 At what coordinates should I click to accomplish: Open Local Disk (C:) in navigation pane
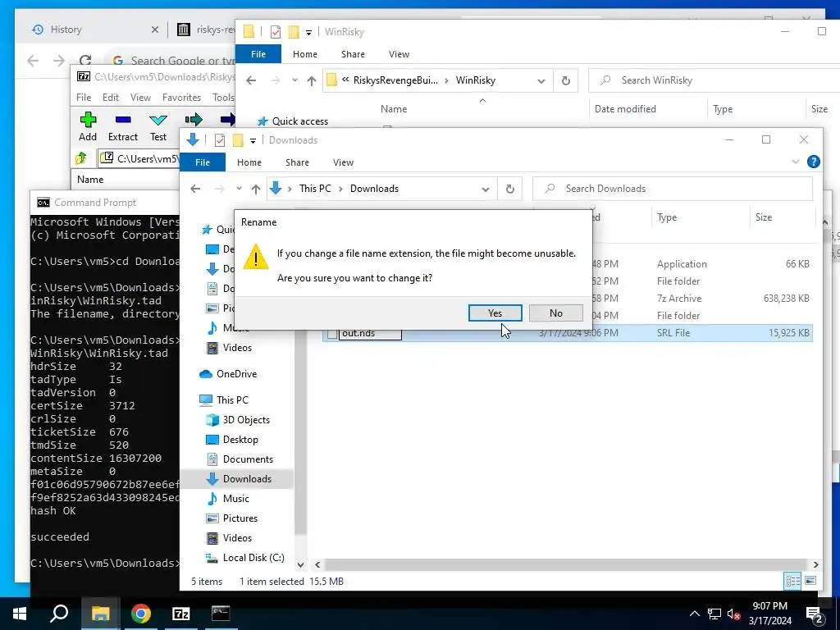click(253, 558)
